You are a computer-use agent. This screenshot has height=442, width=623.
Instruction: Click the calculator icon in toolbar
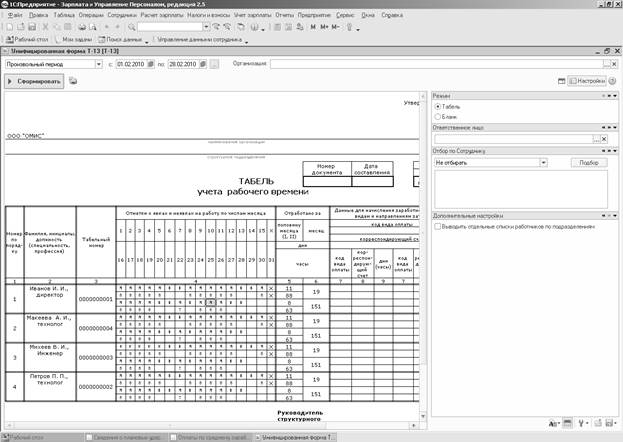277,27
